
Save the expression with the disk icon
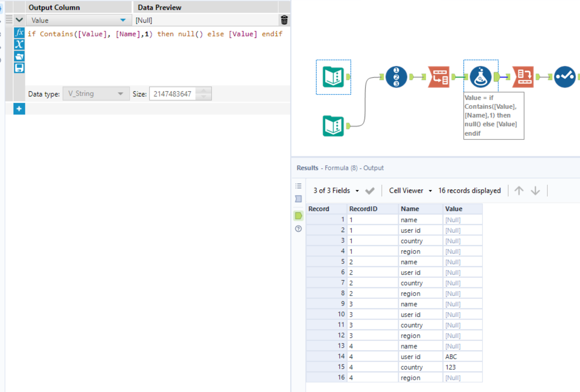click(19, 68)
